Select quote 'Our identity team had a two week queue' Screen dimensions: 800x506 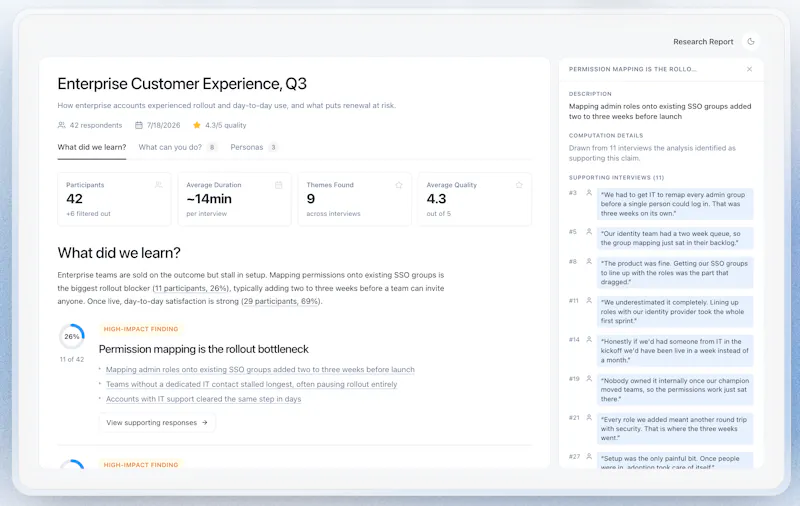(675, 238)
